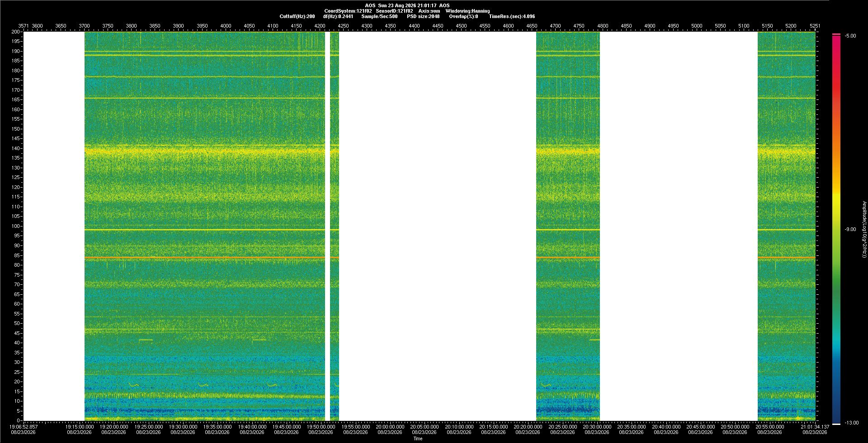This screenshot has height=443, width=868.
Task: Click the amplitude color scale bar
Action: click(836, 229)
